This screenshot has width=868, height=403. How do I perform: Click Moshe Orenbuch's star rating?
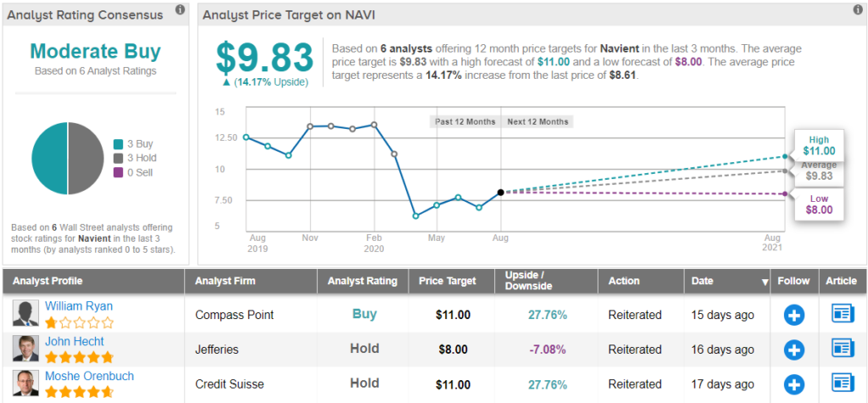point(79,392)
